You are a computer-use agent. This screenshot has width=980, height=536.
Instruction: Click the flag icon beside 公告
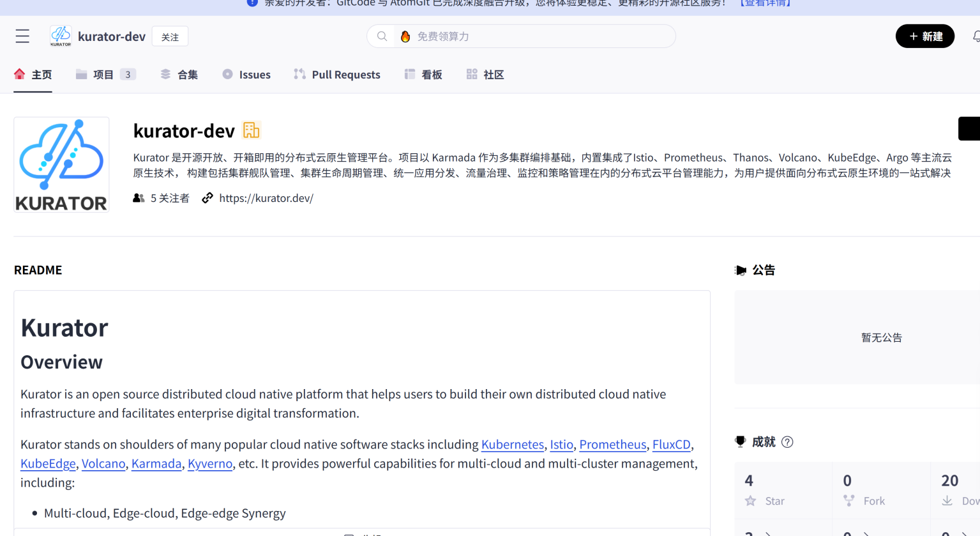click(x=741, y=270)
